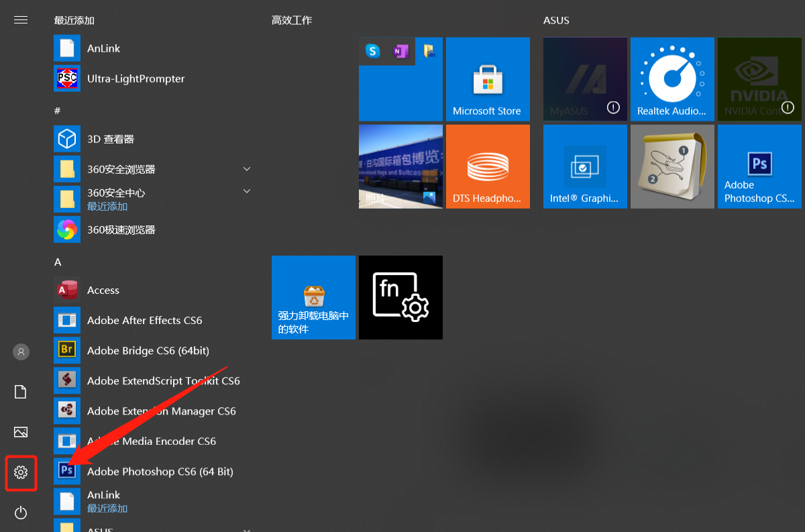Click the # letter header
The width and height of the screenshot is (805, 532).
58,110
